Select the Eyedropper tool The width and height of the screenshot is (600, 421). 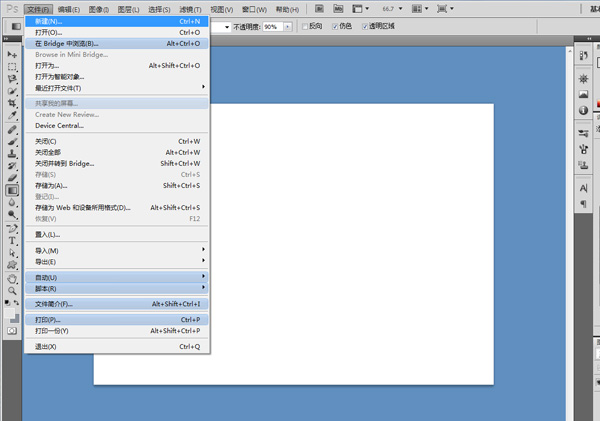click(x=12, y=116)
